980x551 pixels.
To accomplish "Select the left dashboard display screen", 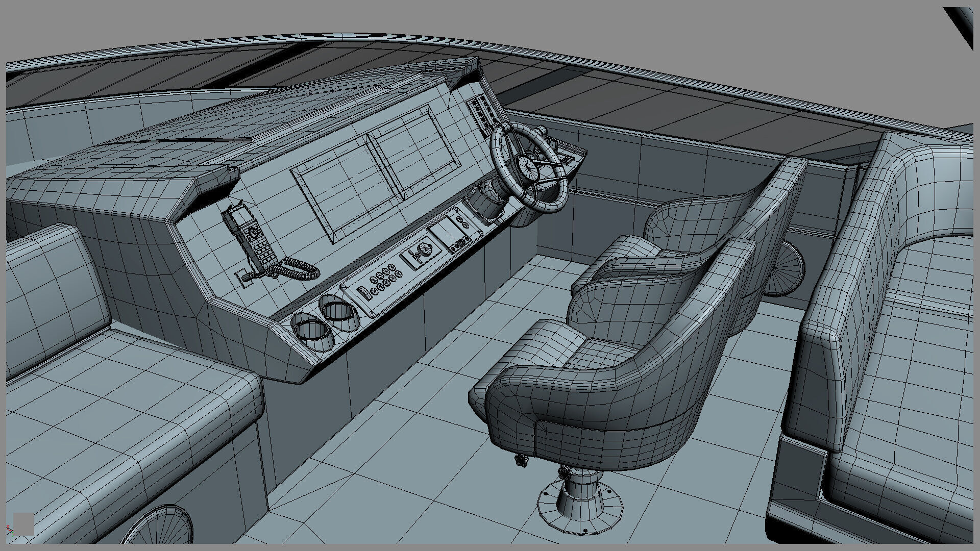I will coord(347,188).
